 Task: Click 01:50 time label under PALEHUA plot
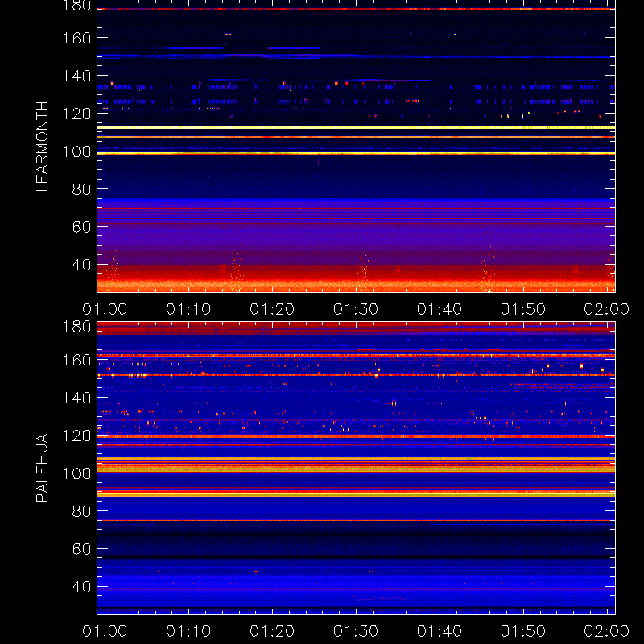click(523, 631)
